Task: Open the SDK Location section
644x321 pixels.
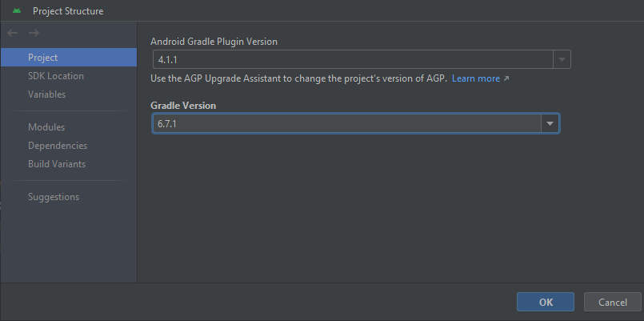Action: 56,76
